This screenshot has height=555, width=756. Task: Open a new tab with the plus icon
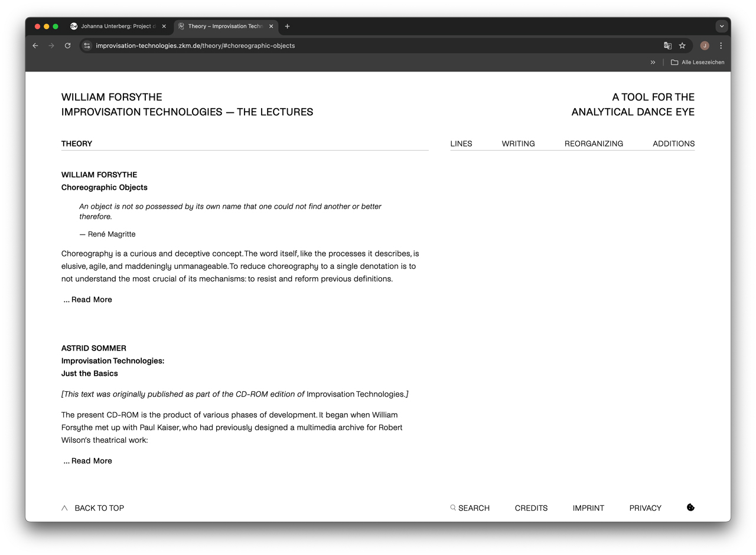click(x=287, y=26)
